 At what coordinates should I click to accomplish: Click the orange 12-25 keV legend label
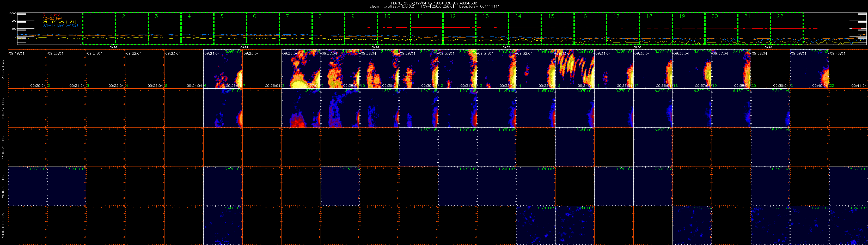coord(52,19)
